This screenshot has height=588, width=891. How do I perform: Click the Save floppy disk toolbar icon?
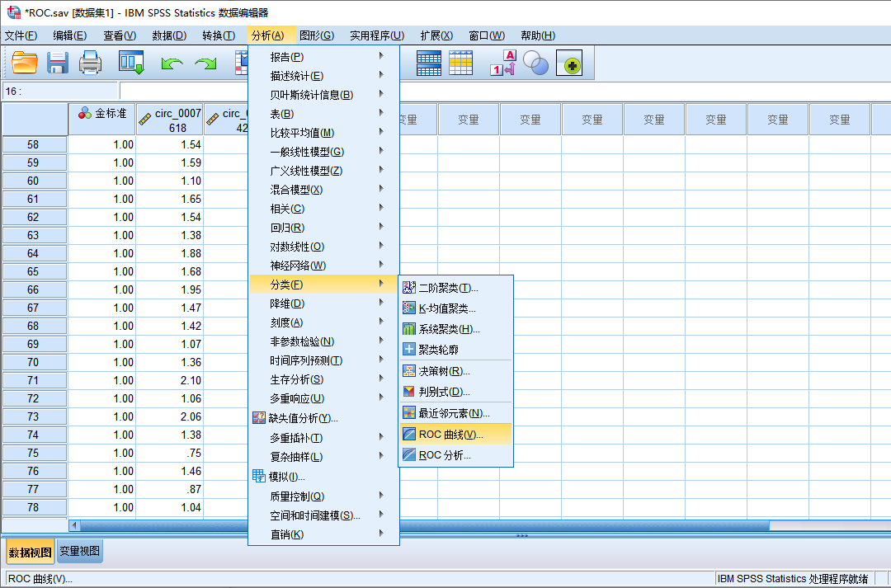[x=58, y=63]
